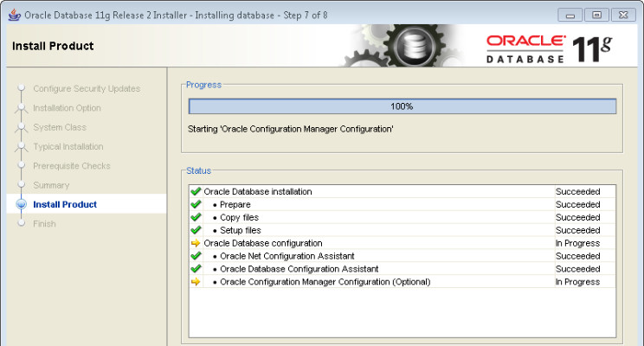Click the Status group label
The width and height of the screenshot is (644, 346).
[x=199, y=170]
